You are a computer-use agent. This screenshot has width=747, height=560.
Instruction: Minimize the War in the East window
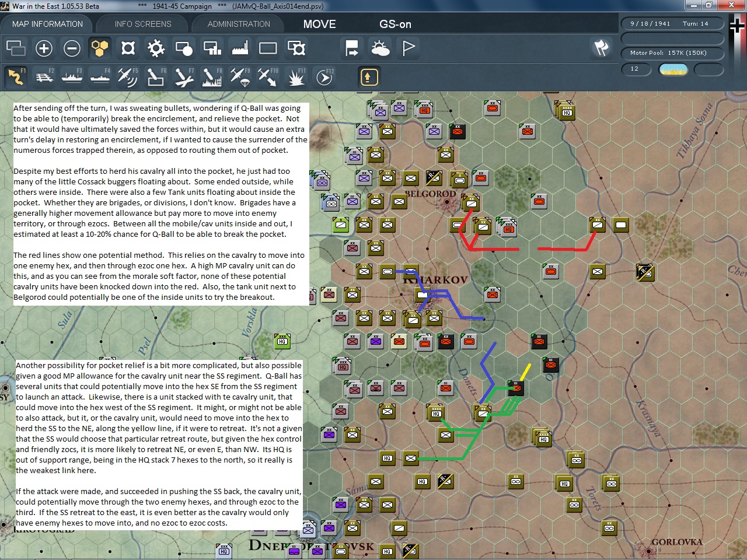(693, 5)
